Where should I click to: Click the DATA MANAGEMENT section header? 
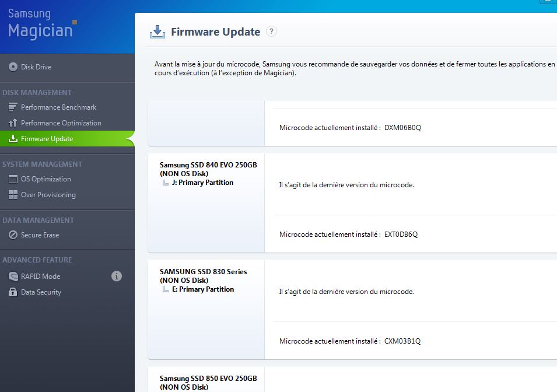[x=38, y=220]
